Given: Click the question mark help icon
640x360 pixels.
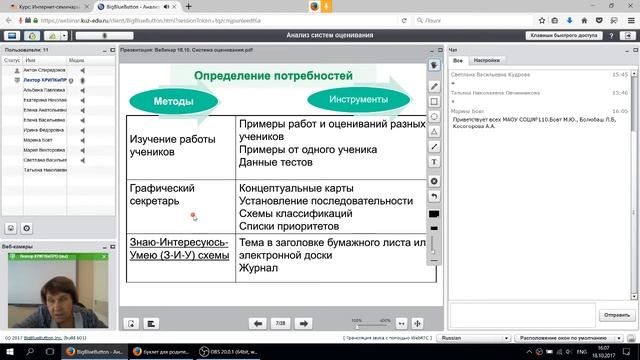Looking at the screenshot, I should 611,36.
